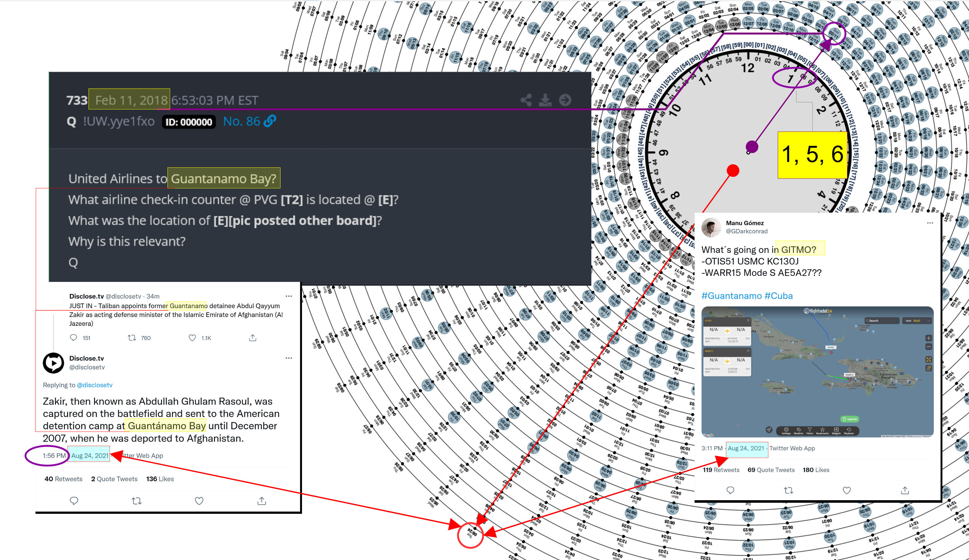
Task: Open more options on Disclose.tv reply tweet
Action: [289, 358]
